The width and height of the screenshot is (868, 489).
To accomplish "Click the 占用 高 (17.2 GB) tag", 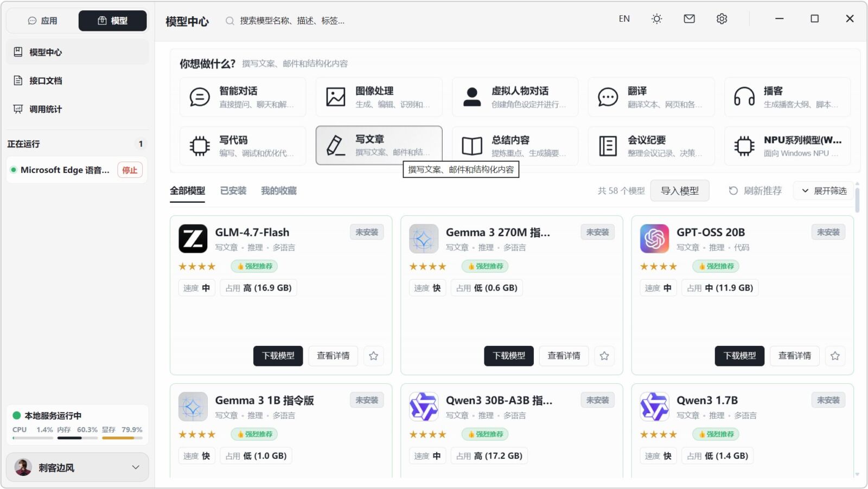I will click(489, 456).
